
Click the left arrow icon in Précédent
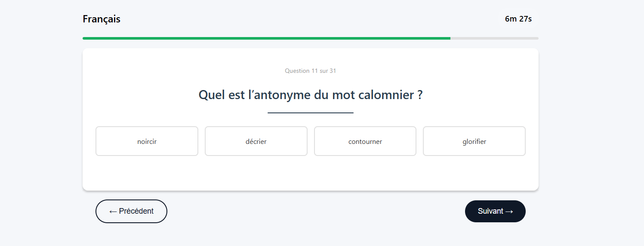tap(113, 211)
